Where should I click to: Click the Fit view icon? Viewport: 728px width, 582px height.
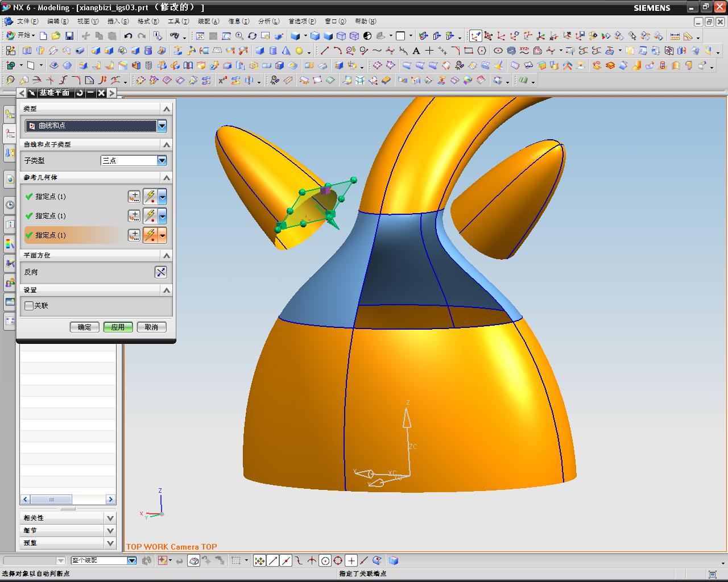click(200, 36)
